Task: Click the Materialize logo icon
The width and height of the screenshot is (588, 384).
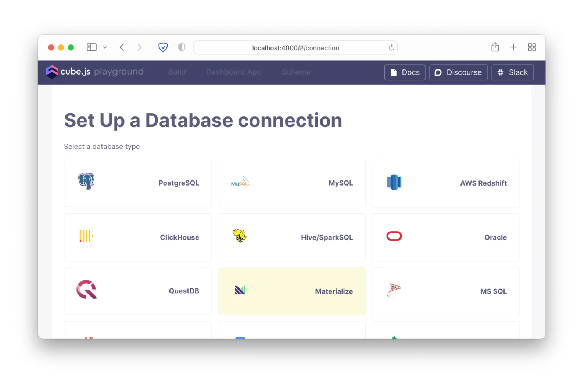Action: click(x=240, y=290)
